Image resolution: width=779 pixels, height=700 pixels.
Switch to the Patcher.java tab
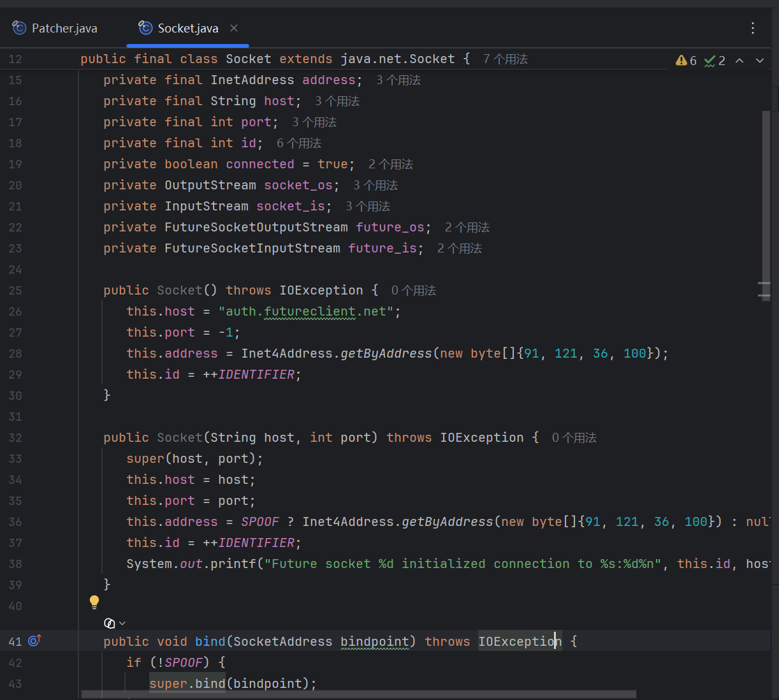[x=55, y=28]
